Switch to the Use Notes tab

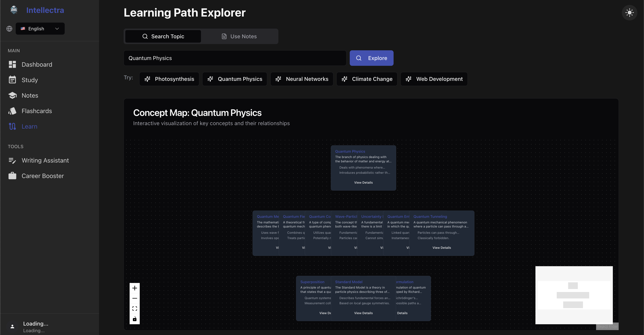point(239,36)
